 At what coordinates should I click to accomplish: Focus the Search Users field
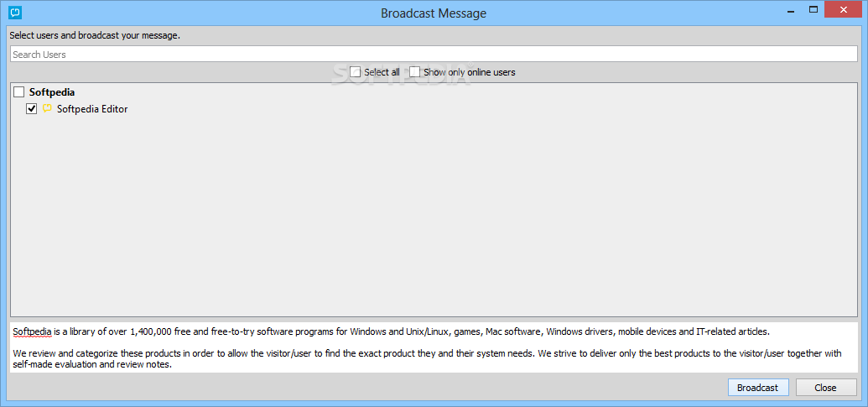coord(434,55)
